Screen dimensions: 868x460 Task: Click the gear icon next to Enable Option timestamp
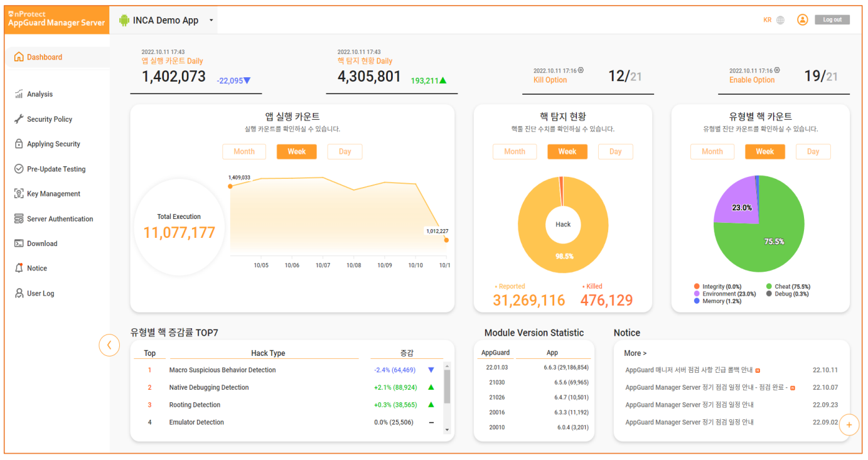(x=777, y=70)
